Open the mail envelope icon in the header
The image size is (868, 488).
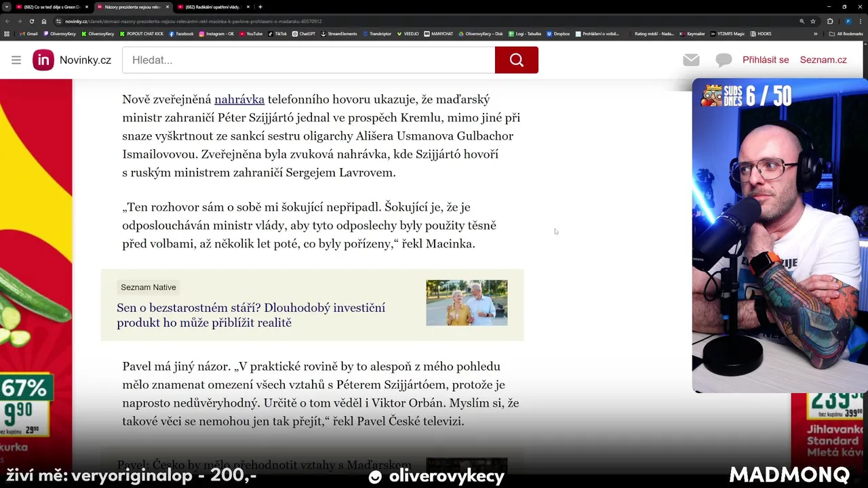[x=691, y=60]
